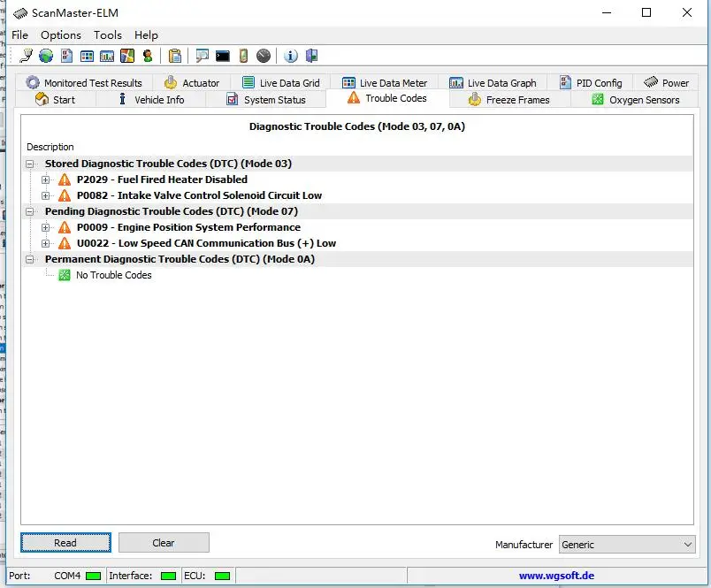
Task: Click green icon beside No Trouble Codes
Action: [x=65, y=275]
